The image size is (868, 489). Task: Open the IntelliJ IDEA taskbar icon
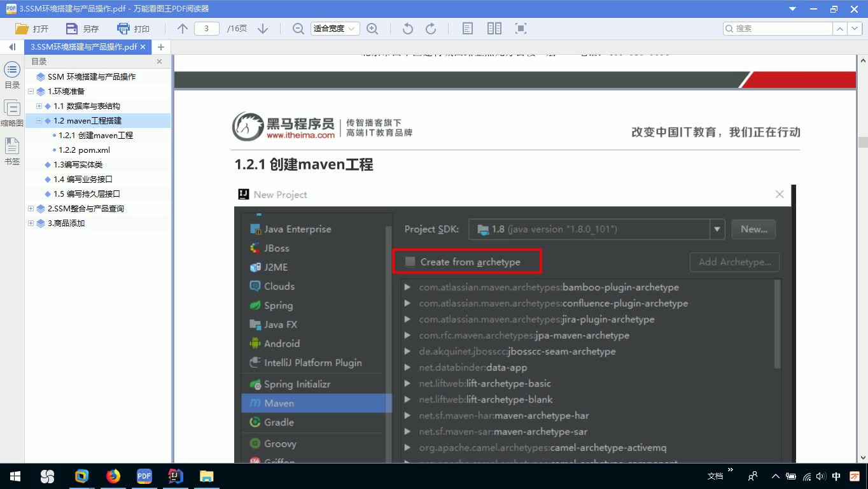click(175, 476)
